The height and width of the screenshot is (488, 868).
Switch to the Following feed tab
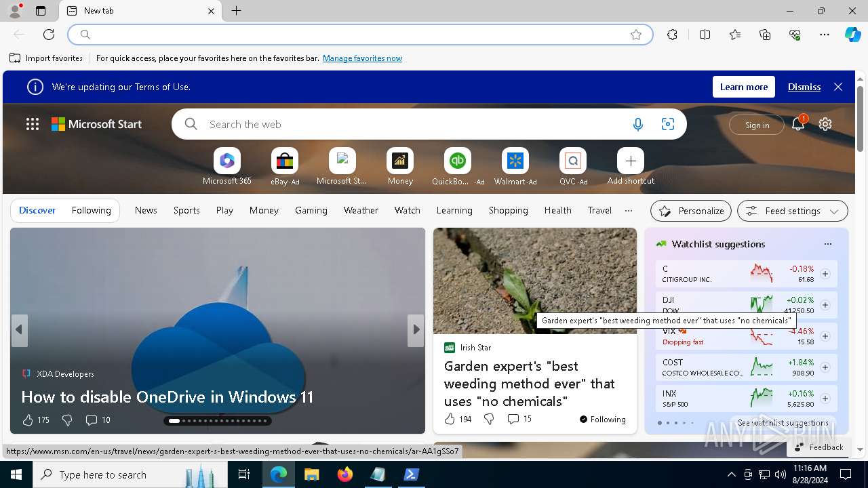[x=91, y=211]
